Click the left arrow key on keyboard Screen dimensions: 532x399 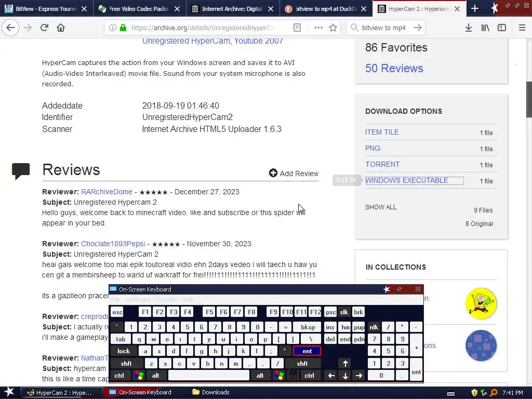(x=331, y=376)
